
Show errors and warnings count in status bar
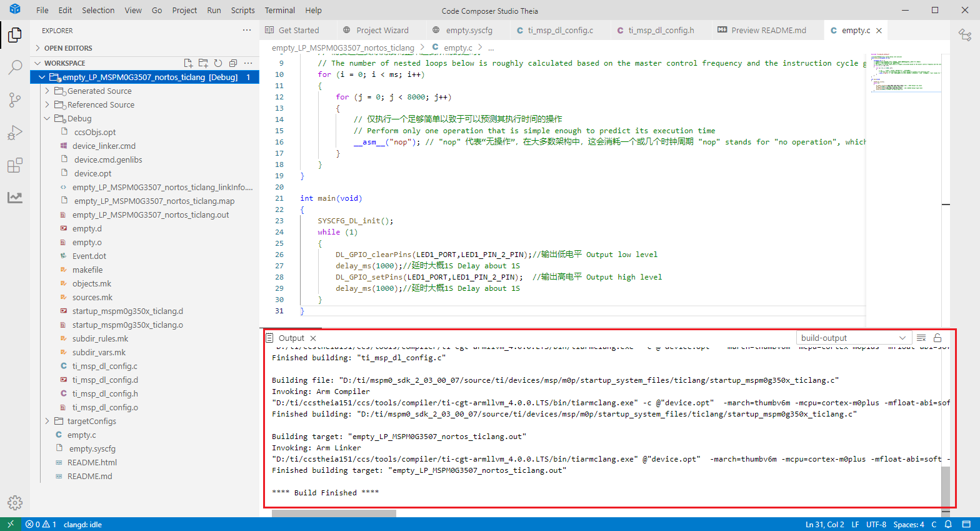(x=41, y=524)
